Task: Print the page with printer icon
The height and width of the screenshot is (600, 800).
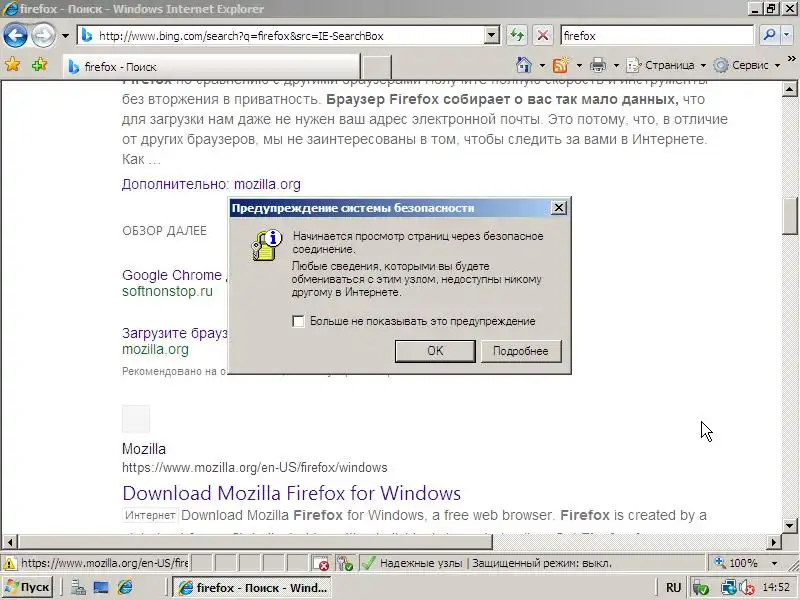Action: 597,65
